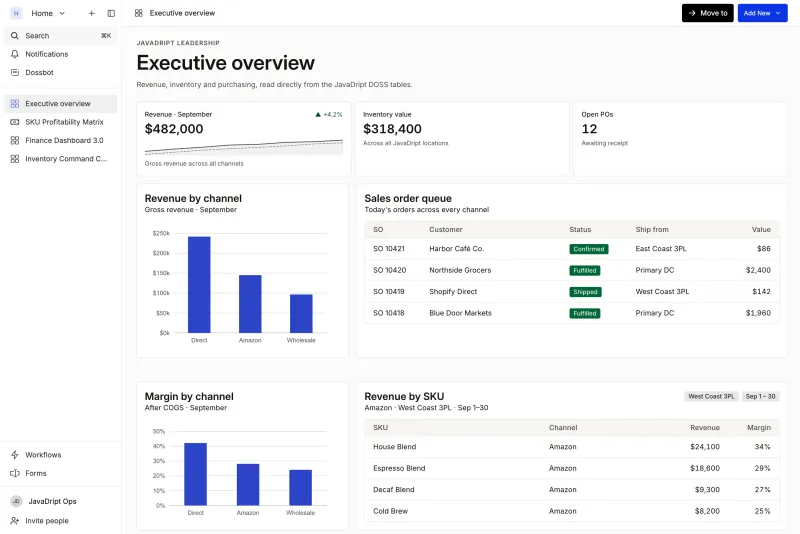Viewport: 800px width, 534px height.
Task: Click the Workflows lightning icon
Action: tap(15, 455)
